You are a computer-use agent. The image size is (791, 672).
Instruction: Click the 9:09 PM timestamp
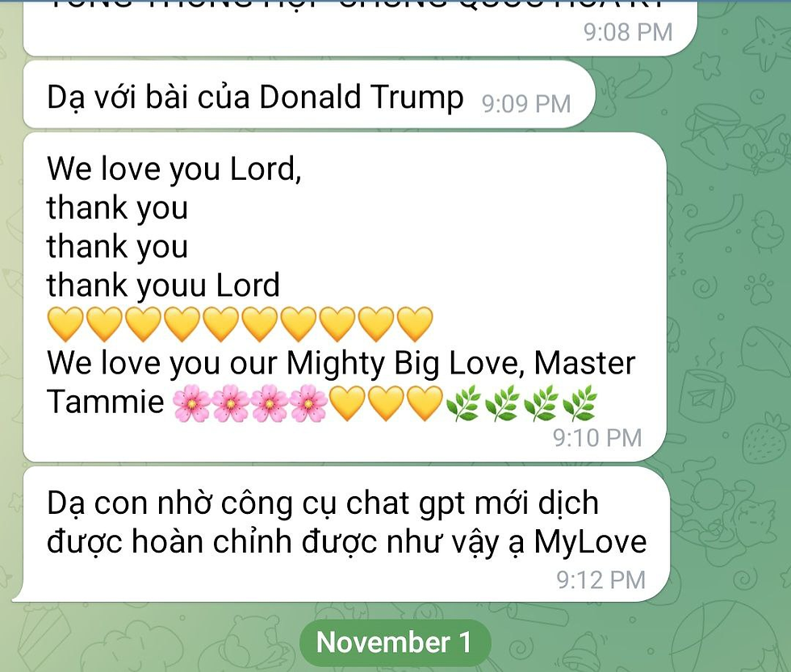coord(526,104)
